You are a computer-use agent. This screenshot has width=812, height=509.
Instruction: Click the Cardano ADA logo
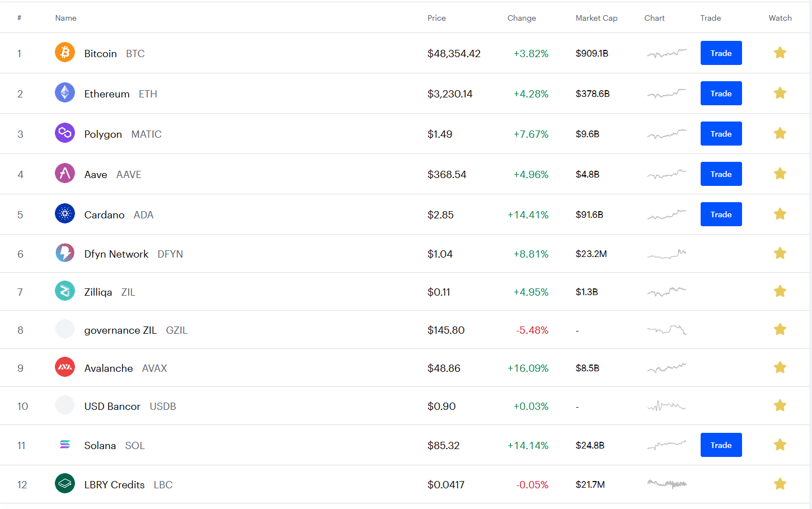tap(65, 213)
